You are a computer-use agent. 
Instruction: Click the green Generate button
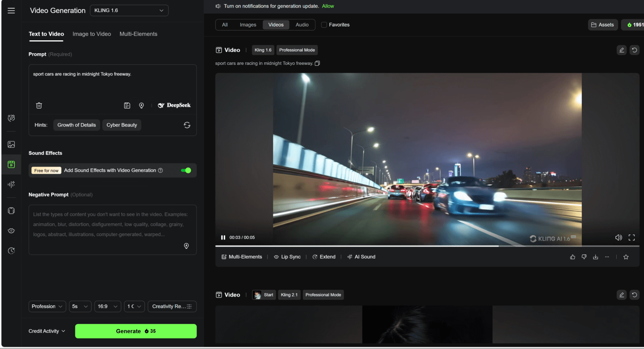pos(136,331)
